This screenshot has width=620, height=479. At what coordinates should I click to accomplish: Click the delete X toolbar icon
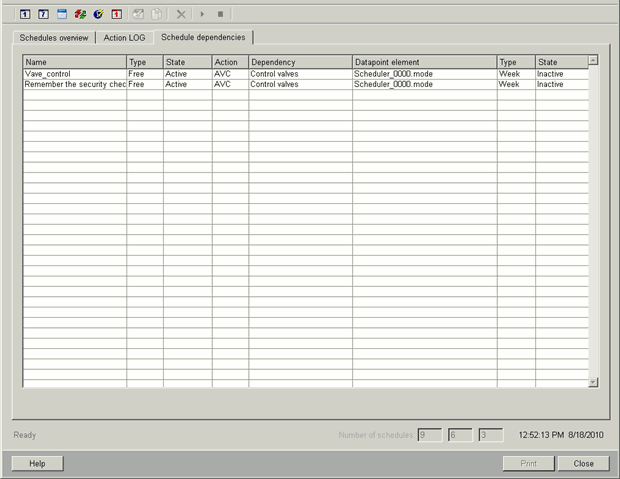(181, 14)
